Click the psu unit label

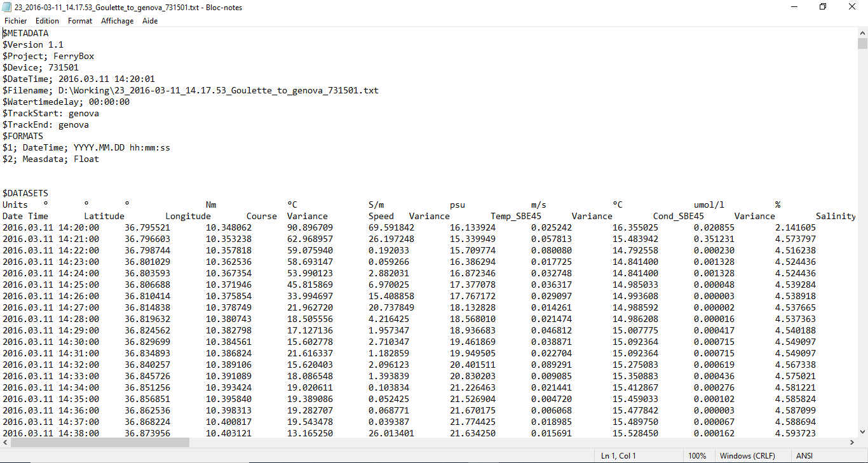[458, 205]
